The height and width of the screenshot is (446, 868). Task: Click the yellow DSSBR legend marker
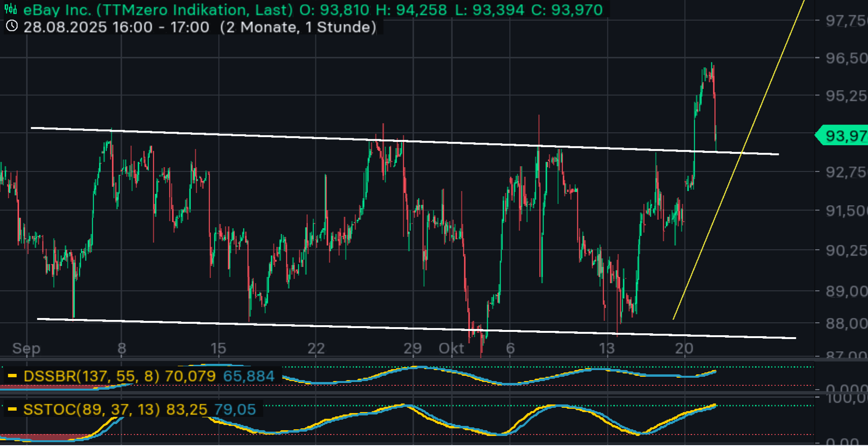pos(12,376)
